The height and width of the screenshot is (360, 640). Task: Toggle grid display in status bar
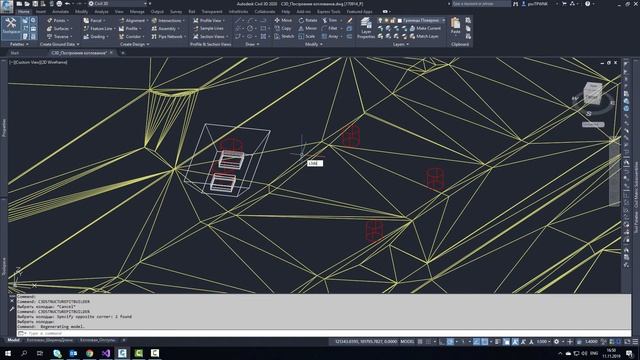(x=420, y=342)
